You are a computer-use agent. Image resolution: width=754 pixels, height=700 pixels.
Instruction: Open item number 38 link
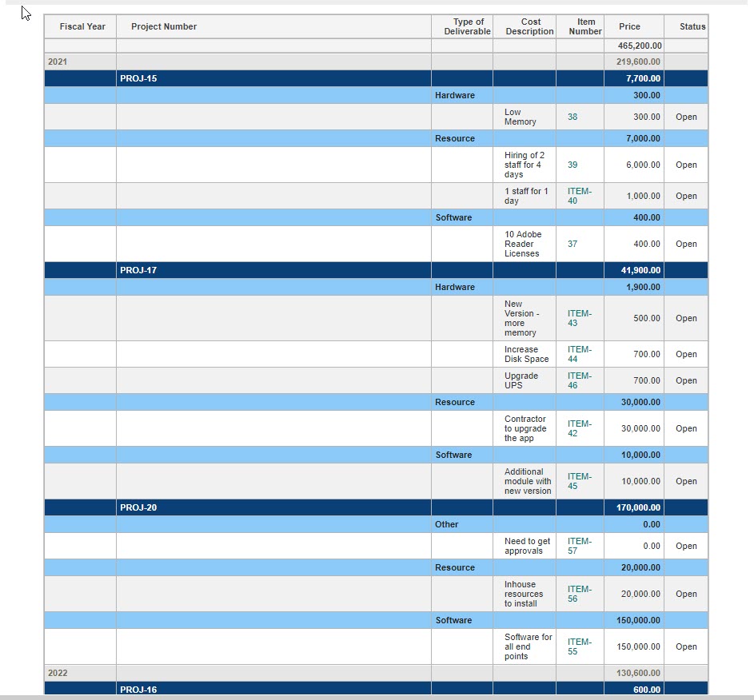(x=572, y=117)
